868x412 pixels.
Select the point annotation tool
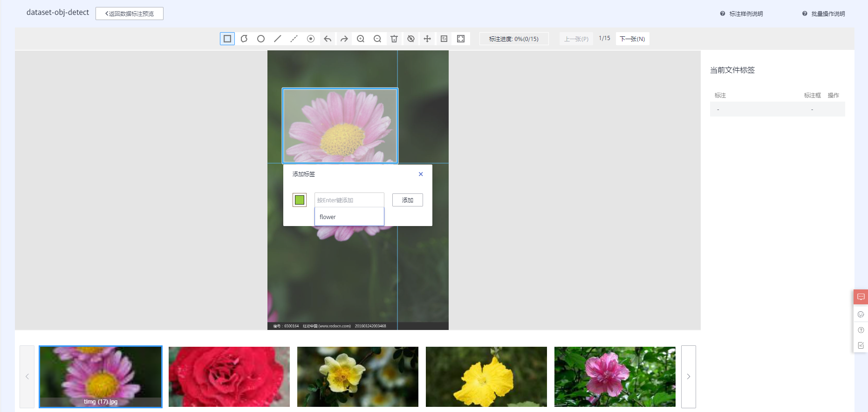click(x=311, y=39)
